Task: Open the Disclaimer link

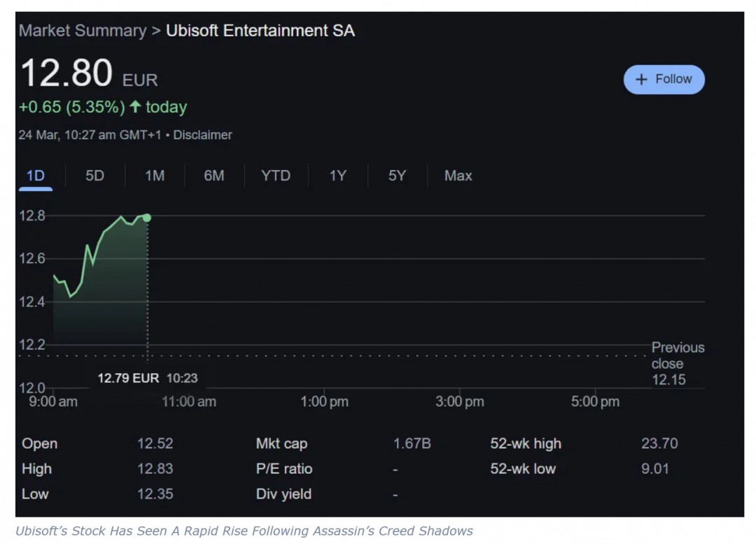Action: 202,135
